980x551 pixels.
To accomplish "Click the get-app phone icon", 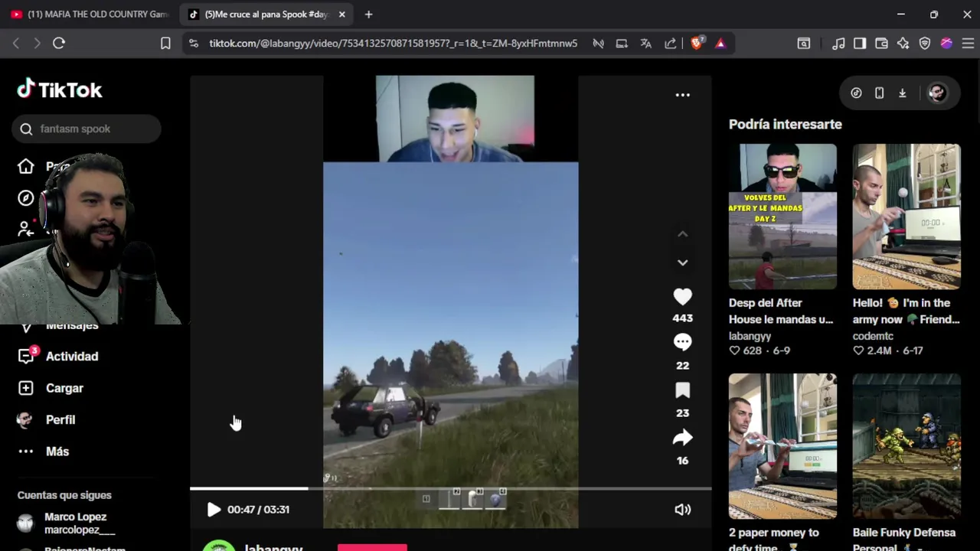I will pyautogui.click(x=879, y=93).
